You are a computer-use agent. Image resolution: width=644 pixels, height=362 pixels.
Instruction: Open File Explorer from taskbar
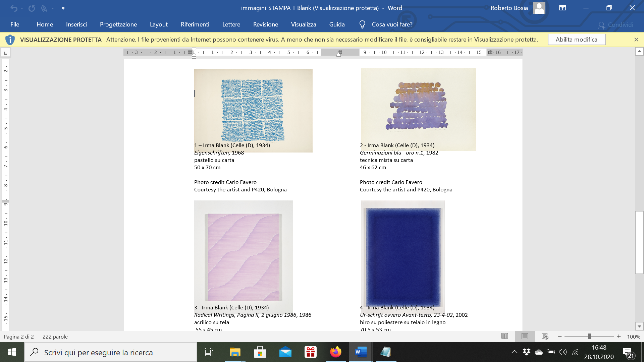coord(235,352)
